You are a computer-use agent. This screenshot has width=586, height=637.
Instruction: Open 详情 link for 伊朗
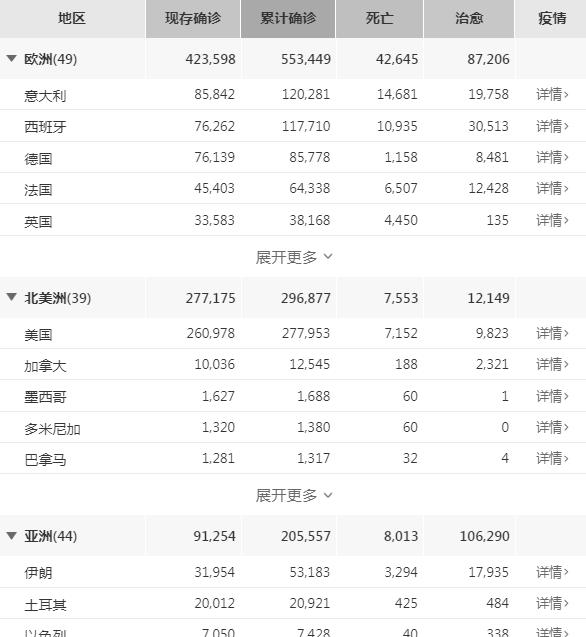click(552, 572)
